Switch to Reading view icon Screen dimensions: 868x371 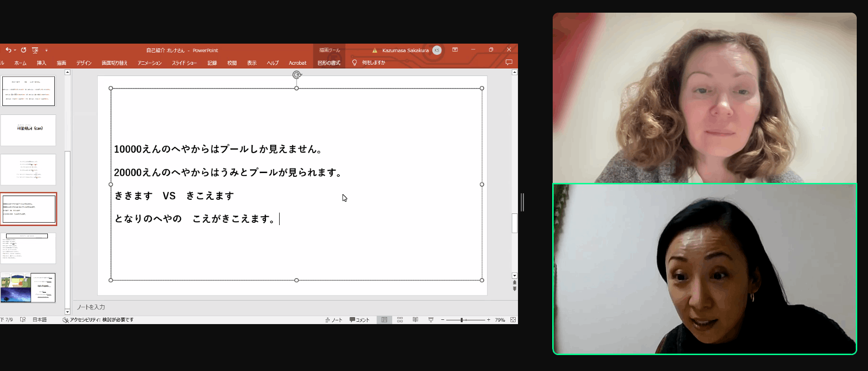[415, 320]
